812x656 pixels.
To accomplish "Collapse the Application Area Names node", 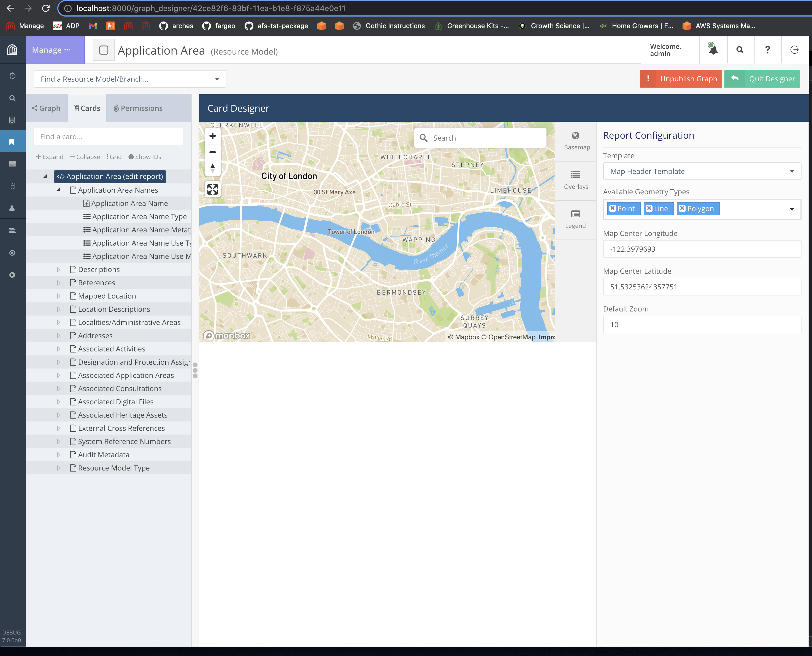I will 59,190.
